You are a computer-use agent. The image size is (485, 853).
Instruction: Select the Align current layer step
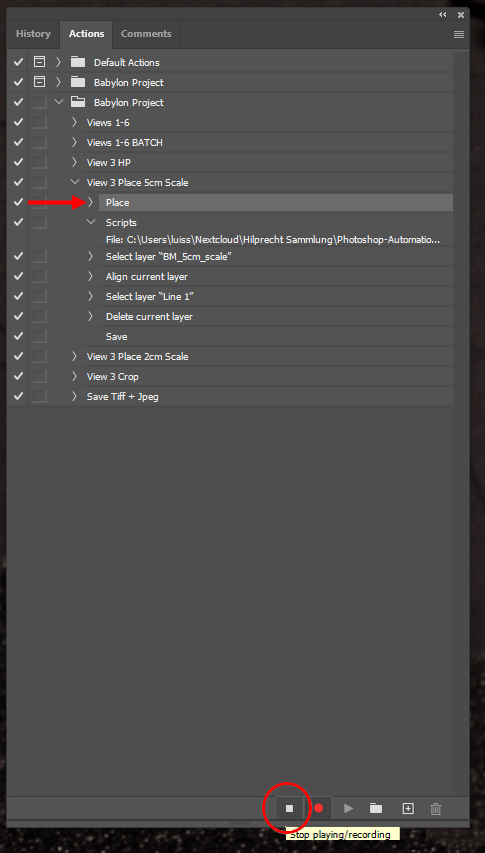point(147,276)
